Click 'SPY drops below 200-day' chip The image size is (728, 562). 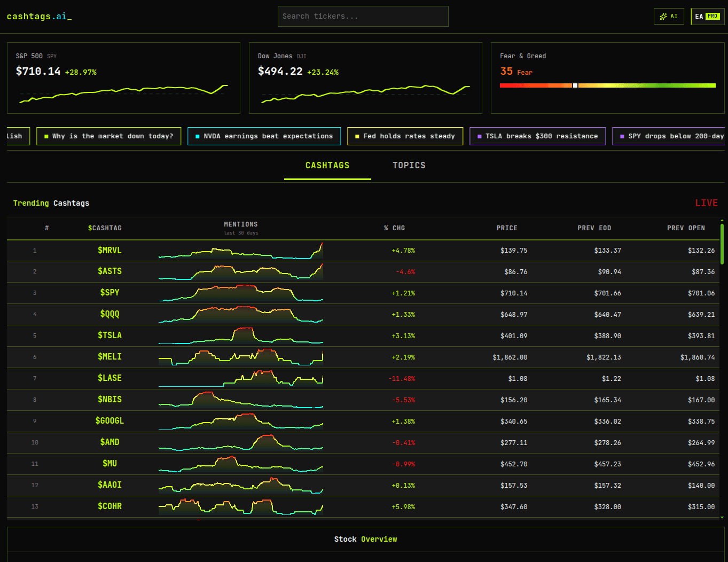669,136
